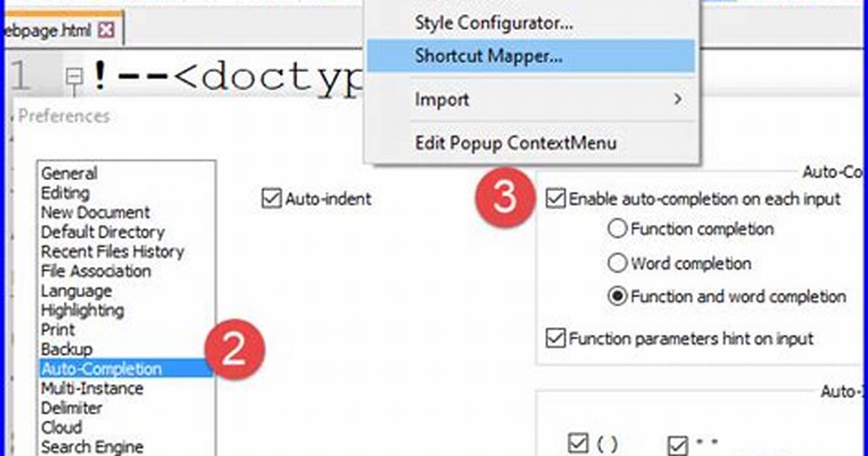Screen dimensions: 868x456
Task: Click line number 1 in editor margin
Action: click(x=20, y=76)
